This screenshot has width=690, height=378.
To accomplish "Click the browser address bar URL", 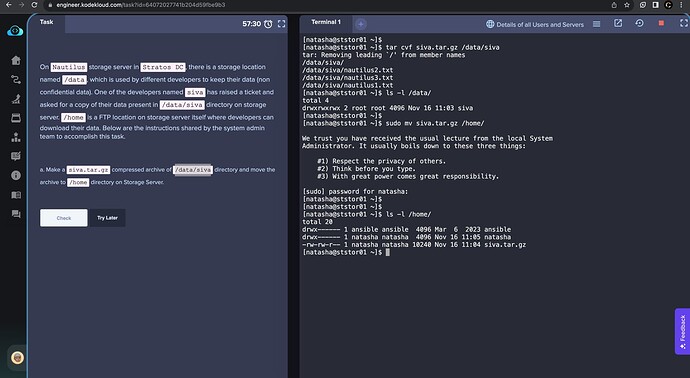I will [141, 5].
